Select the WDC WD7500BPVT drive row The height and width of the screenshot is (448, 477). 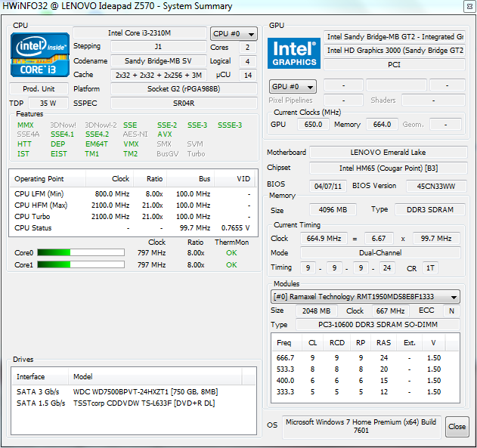tap(133, 392)
